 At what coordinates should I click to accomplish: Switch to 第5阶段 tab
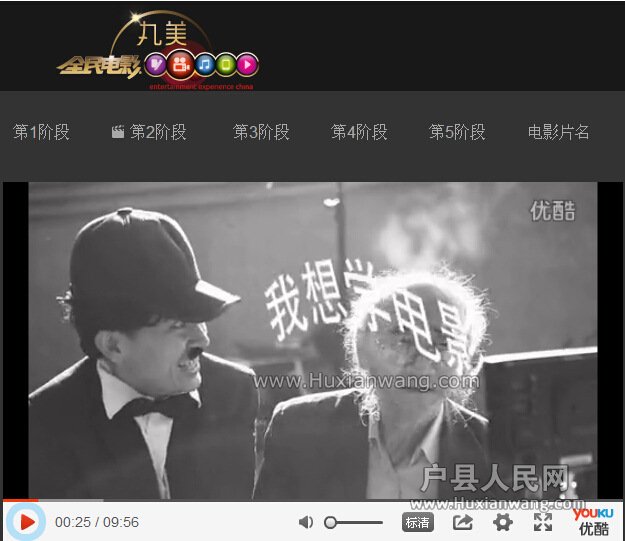coord(457,132)
